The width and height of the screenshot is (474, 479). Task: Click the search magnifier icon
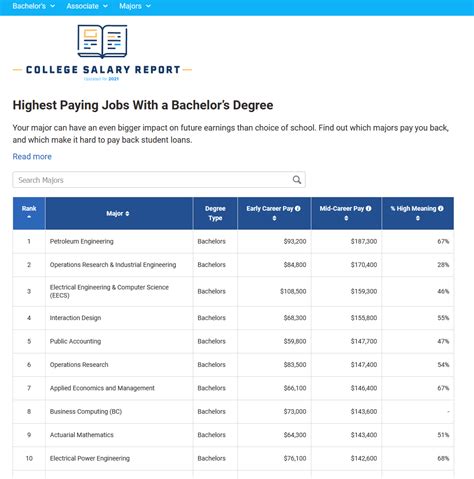pos(297,180)
